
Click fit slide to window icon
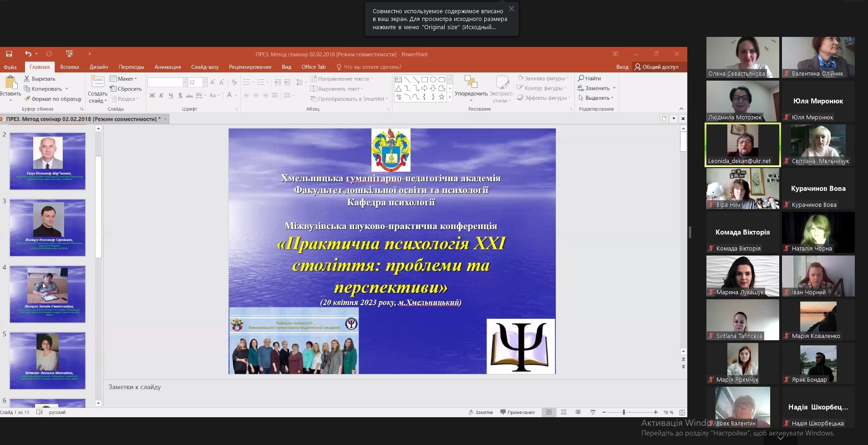point(682,412)
